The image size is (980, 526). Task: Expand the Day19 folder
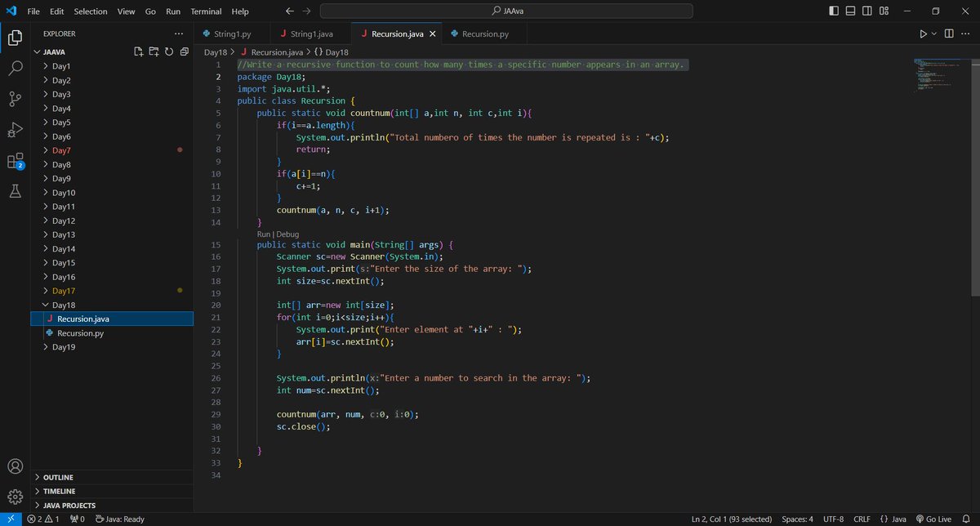point(112,347)
